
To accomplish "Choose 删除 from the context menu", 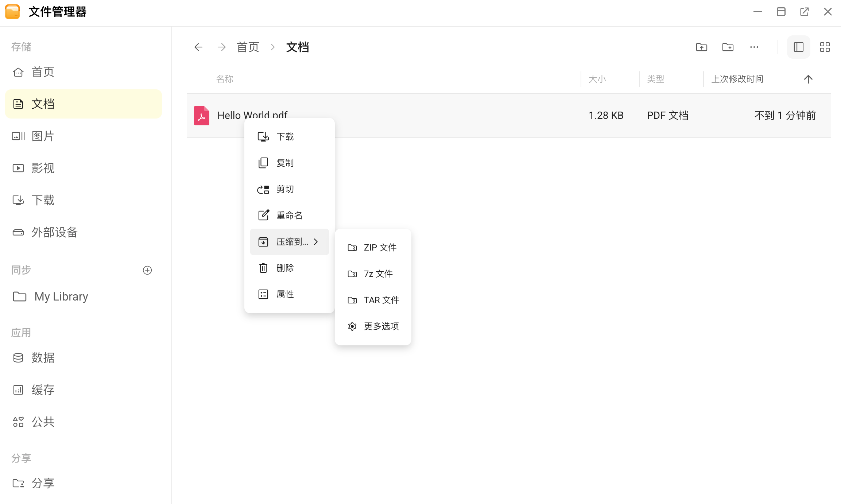I will (x=290, y=268).
